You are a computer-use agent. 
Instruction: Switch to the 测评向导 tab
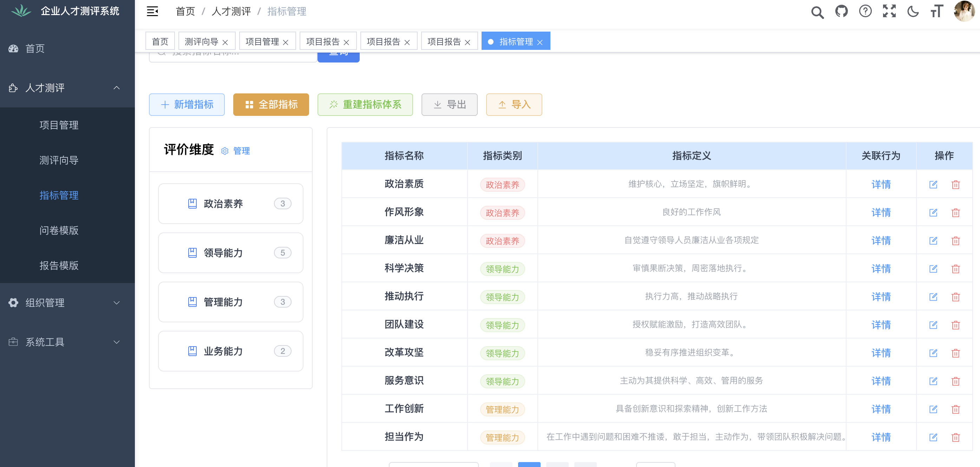click(x=201, y=41)
